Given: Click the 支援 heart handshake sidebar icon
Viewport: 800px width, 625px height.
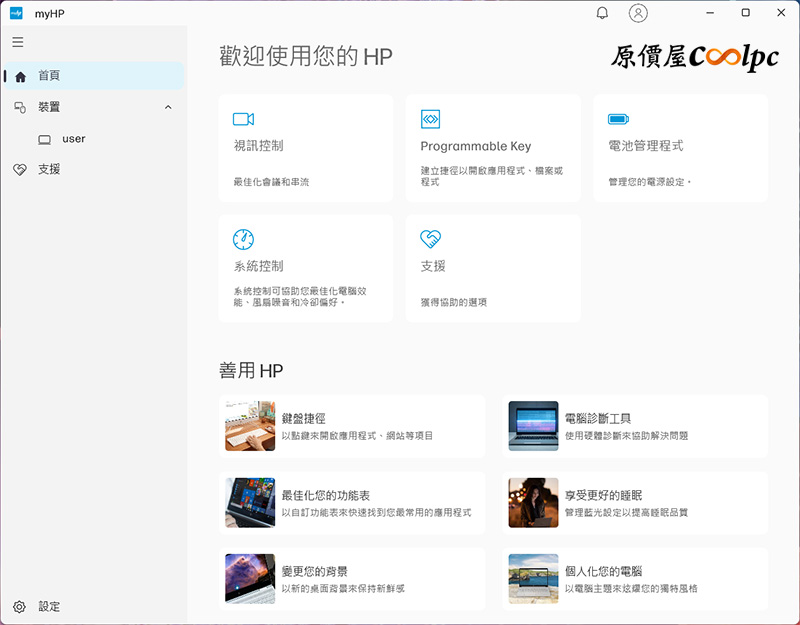Looking at the screenshot, I should coord(20,169).
